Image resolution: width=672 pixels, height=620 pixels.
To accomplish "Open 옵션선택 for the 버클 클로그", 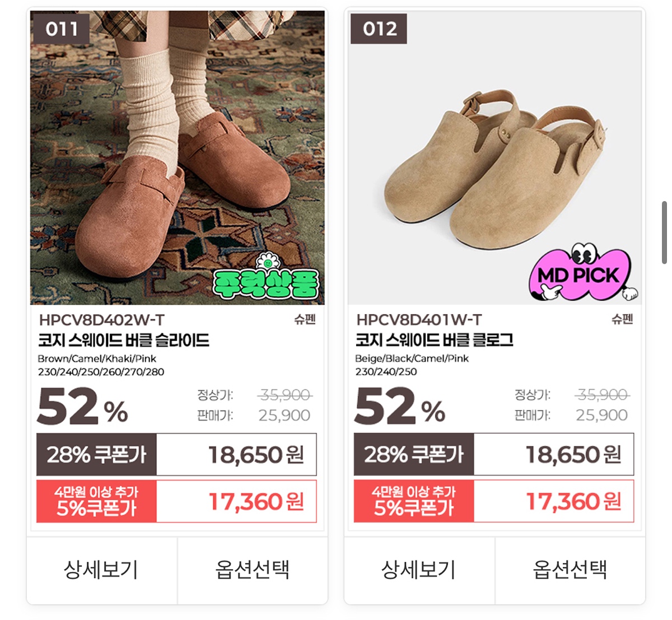I will [x=570, y=570].
